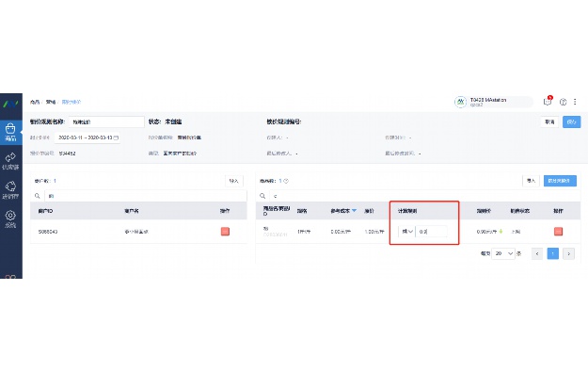
Task: Open the gear system settings section
Action: (x=10, y=218)
